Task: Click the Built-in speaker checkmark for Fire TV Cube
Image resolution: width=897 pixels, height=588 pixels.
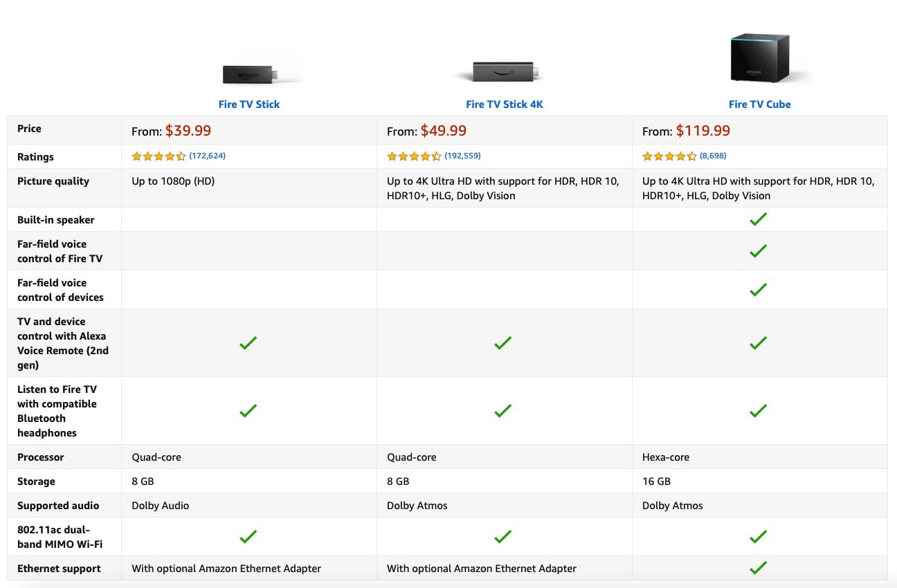Action: coord(759,219)
